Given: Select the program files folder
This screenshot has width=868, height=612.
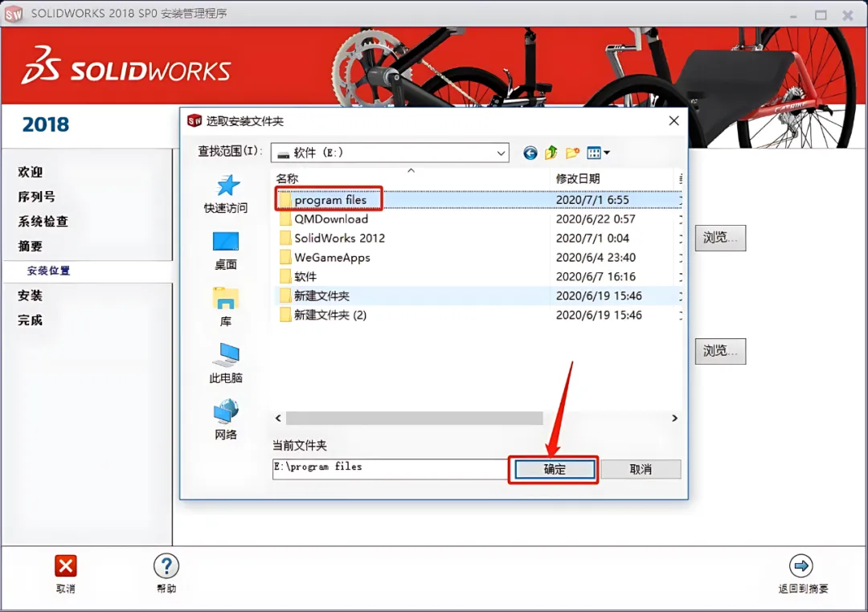Looking at the screenshot, I should (x=330, y=200).
